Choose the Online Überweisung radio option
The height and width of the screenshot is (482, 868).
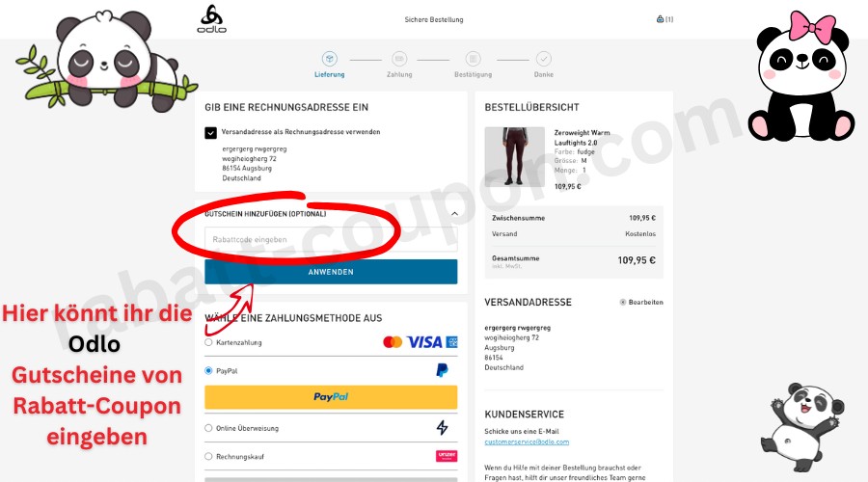coord(208,428)
